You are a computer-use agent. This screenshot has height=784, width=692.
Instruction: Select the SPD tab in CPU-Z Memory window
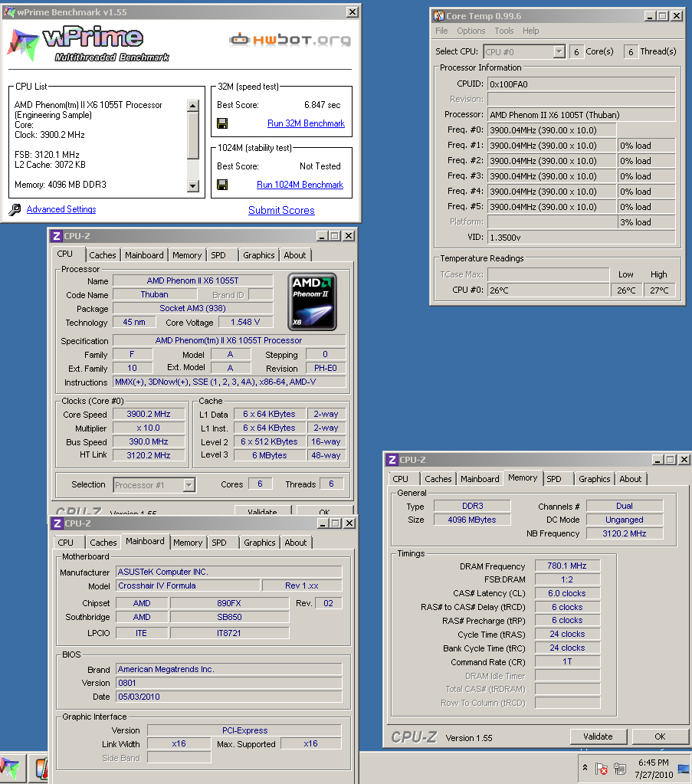[x=554, y=479]
